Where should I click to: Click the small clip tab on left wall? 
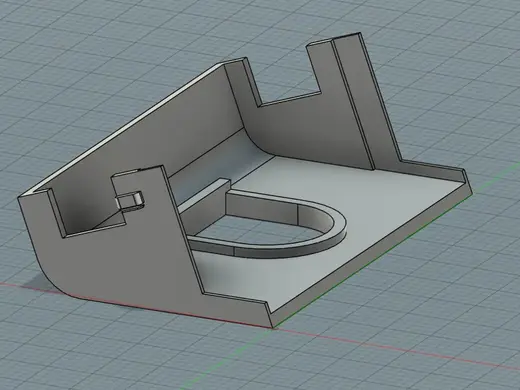pyautogui.click(x=130, y=201)
